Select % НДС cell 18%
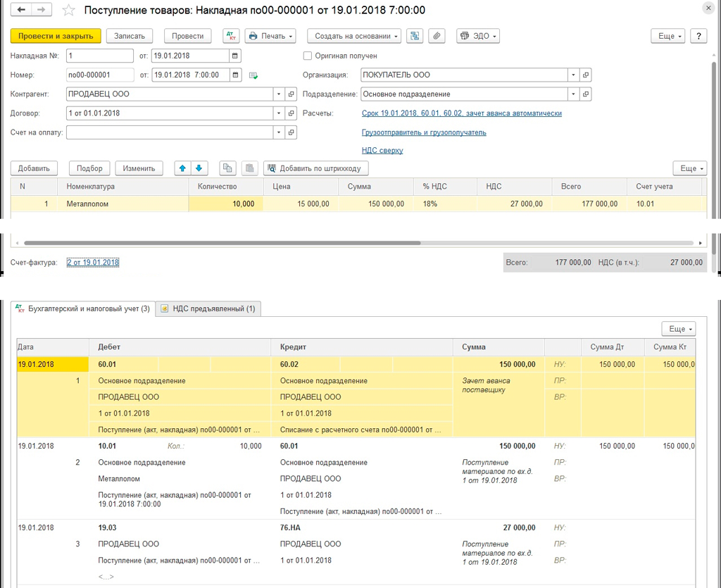 (x=445, y=204)
